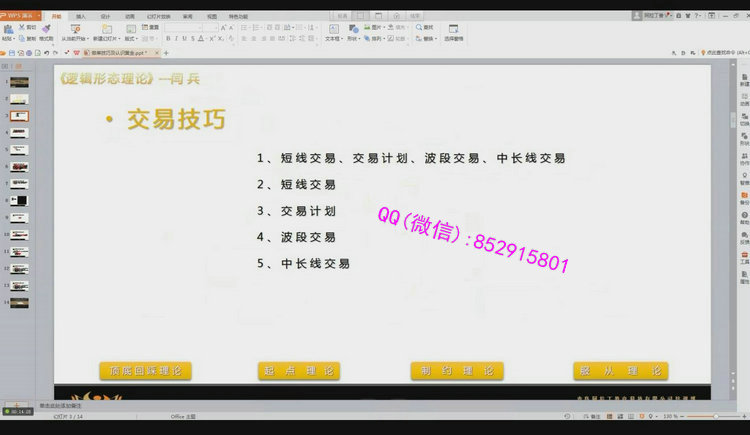The image size is (750, 435).
Task: Insert a Text Box (文本框) from ribbon
Action: click(333, 30)
